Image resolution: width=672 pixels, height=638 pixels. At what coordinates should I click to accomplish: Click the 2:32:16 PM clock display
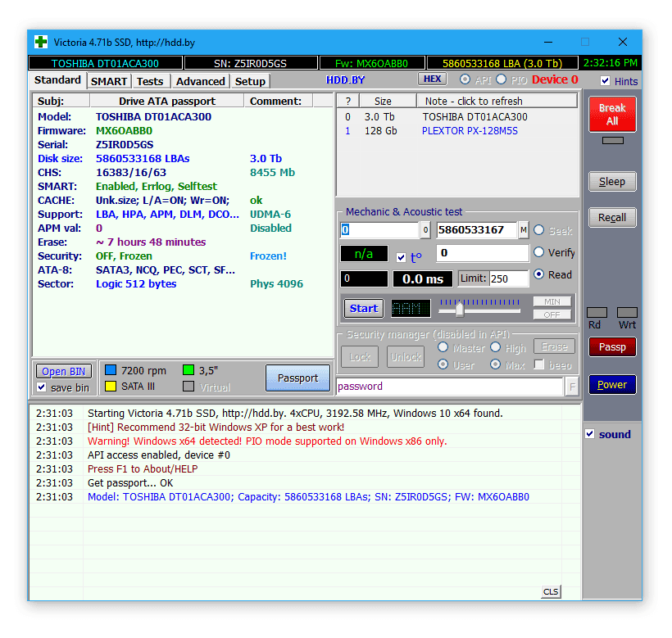tap(610, 63)
